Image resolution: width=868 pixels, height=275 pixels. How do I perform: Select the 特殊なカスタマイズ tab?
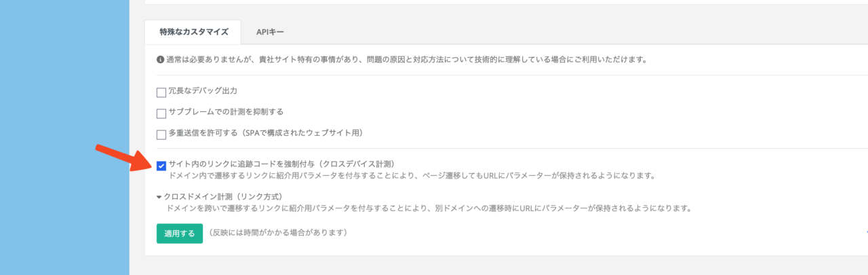click(x=193, y=32)
